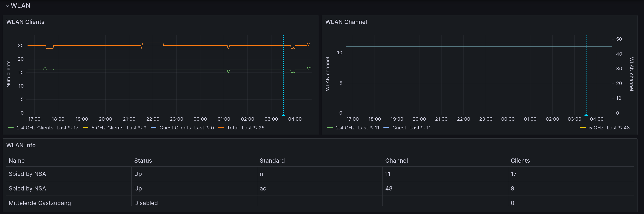Open the WLAN Clients panel title menu
This screenshot has width=644, height=214.
point(25,22)
